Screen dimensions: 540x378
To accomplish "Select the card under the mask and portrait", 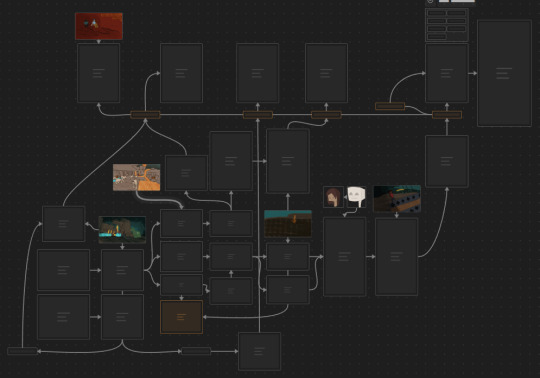I will [x=345, y=256].
